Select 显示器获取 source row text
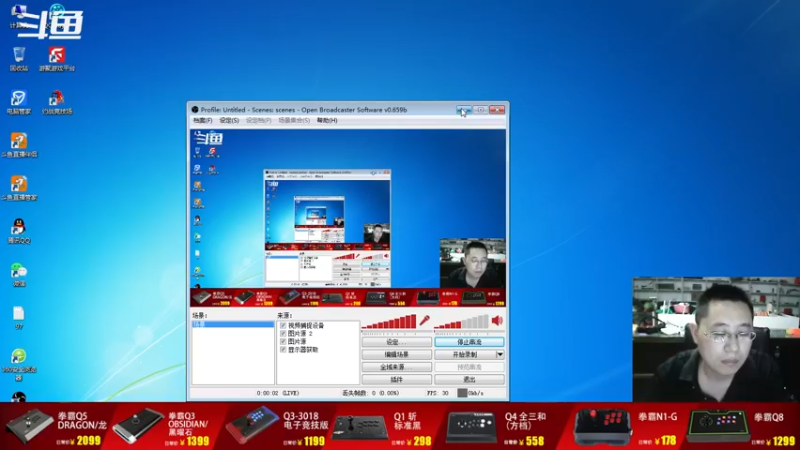Viewport: 800px width, 450px height. click(x=303, y=349)
